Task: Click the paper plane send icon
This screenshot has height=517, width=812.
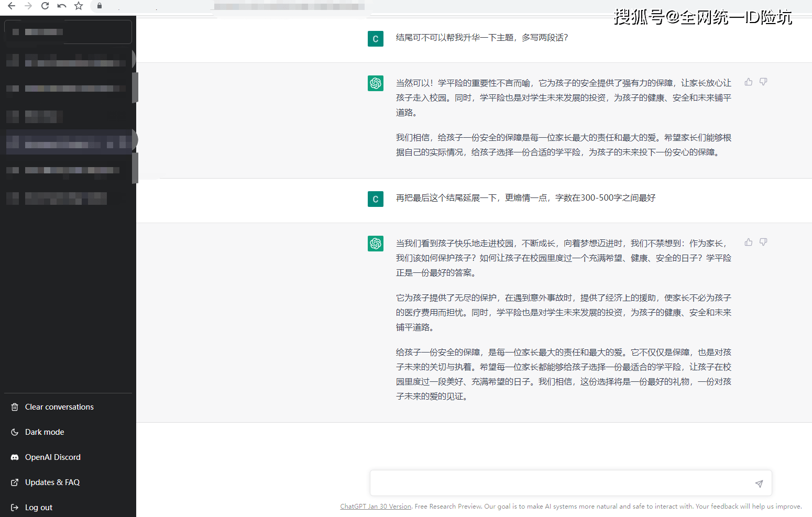Action: coord(759,483)
